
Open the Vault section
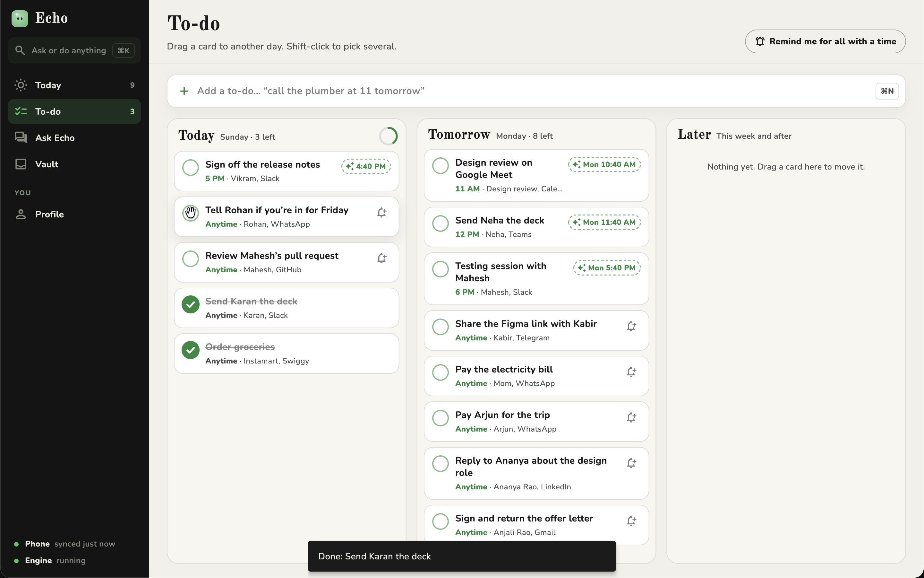click(x=74, y=164)
